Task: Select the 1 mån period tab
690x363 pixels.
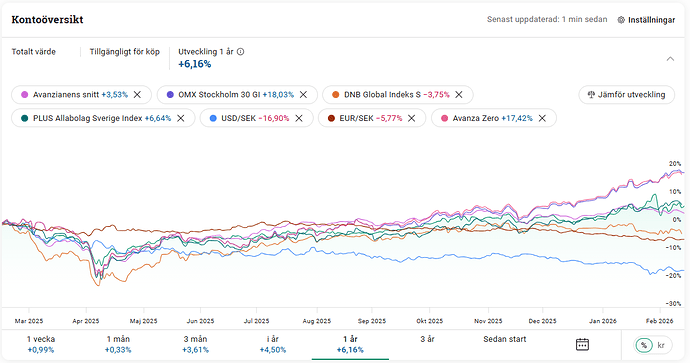Action: coord(118,345)
